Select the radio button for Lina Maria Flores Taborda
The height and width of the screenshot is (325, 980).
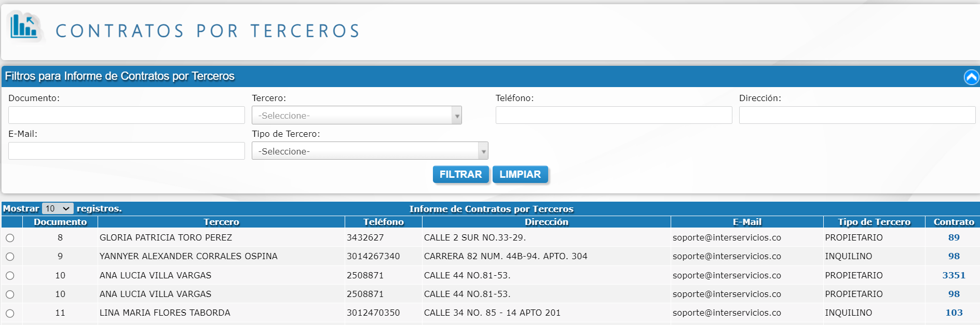point(10,314)
